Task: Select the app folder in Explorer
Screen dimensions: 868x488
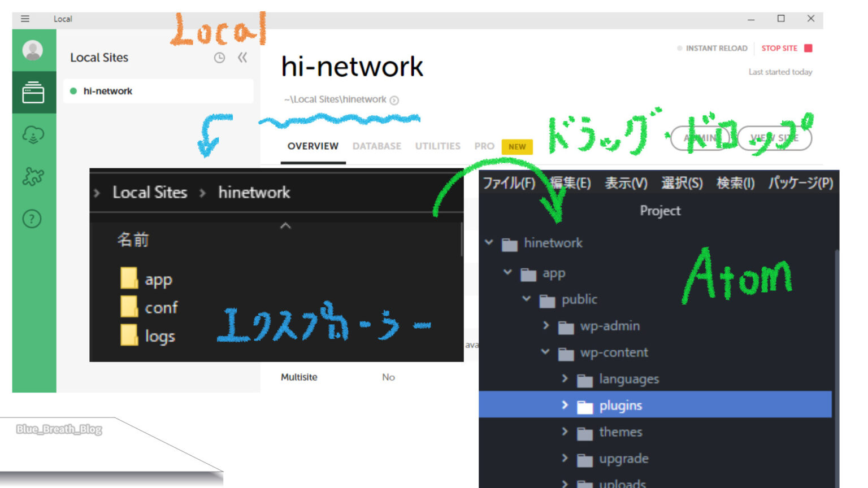Action: click(146, 279)
